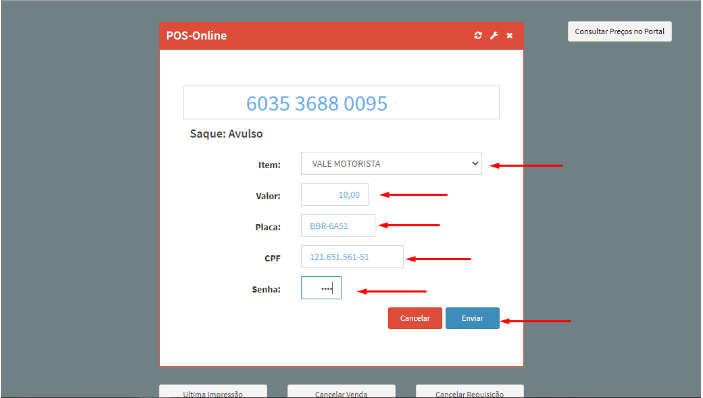Click the Cancelar Venda button
The width and height of the screenshot is (703, 398).
tap(341, 391)
